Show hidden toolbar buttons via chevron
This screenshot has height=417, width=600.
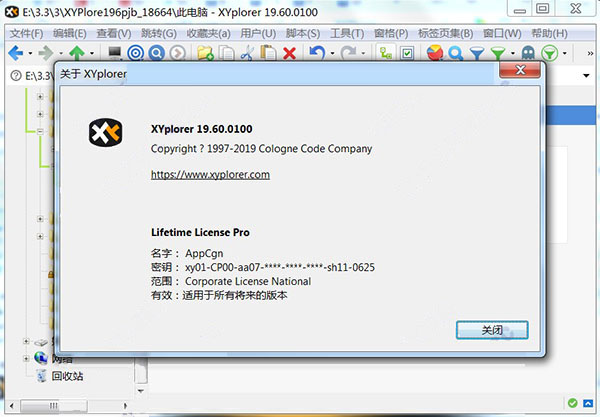[590, 53]
